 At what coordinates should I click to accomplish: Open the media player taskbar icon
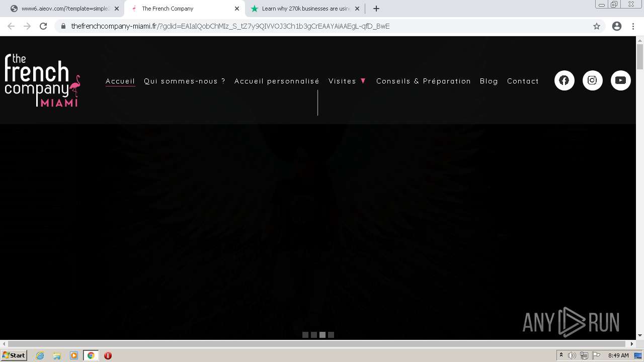[x=74, y=355]
